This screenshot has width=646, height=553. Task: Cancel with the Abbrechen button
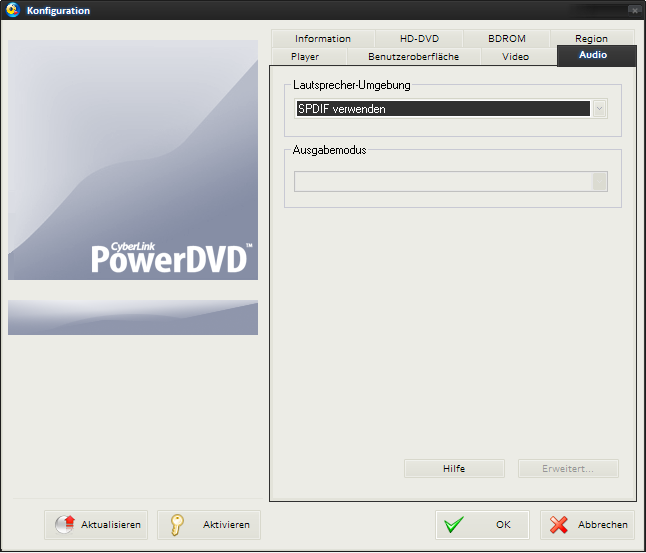tap(587, 525)
